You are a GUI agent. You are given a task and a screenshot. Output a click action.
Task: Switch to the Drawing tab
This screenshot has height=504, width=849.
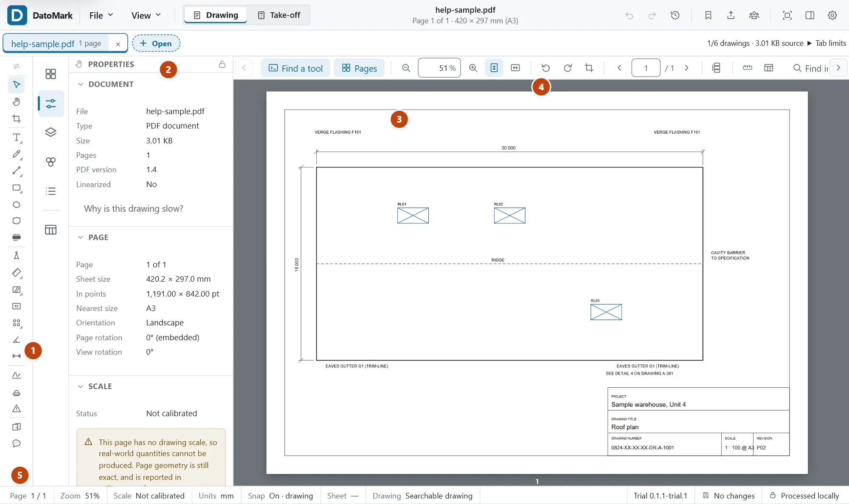216,15
